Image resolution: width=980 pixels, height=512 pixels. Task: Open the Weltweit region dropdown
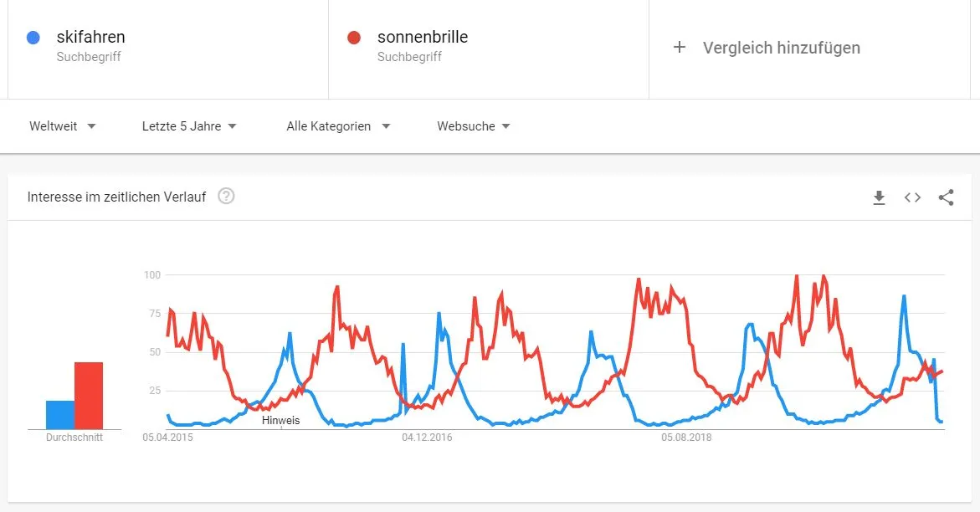point(63,125)
